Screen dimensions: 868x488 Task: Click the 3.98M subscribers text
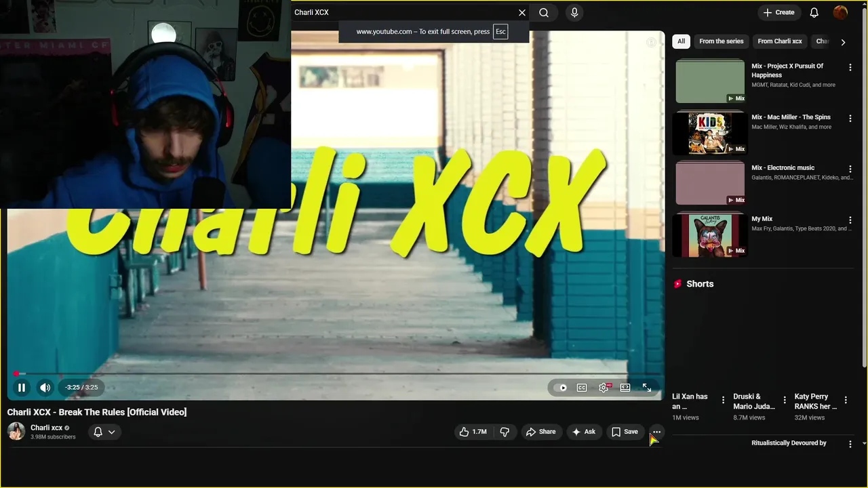coord(53,437)
